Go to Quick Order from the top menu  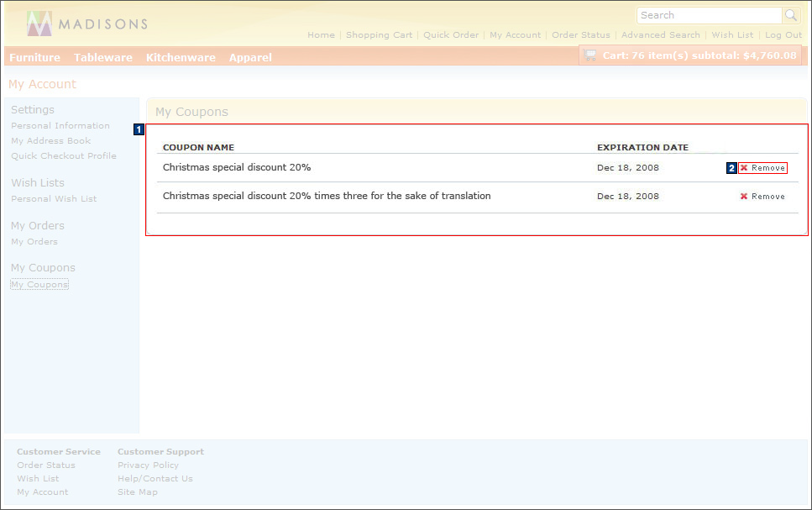point(451,34)
